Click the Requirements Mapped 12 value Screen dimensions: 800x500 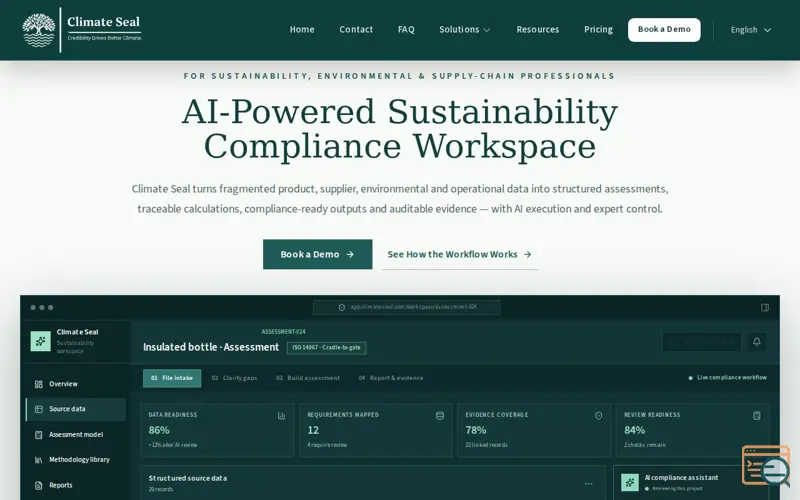point(313,430)
